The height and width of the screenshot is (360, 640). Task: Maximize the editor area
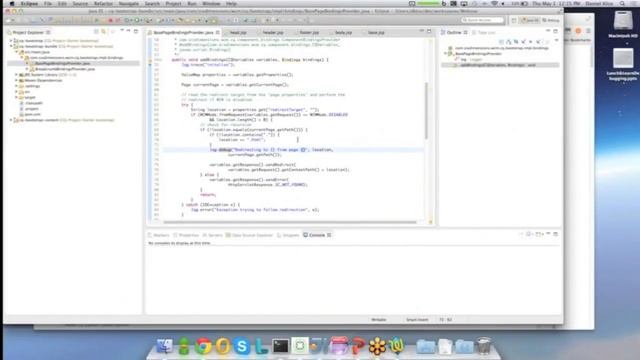(429, 31)
